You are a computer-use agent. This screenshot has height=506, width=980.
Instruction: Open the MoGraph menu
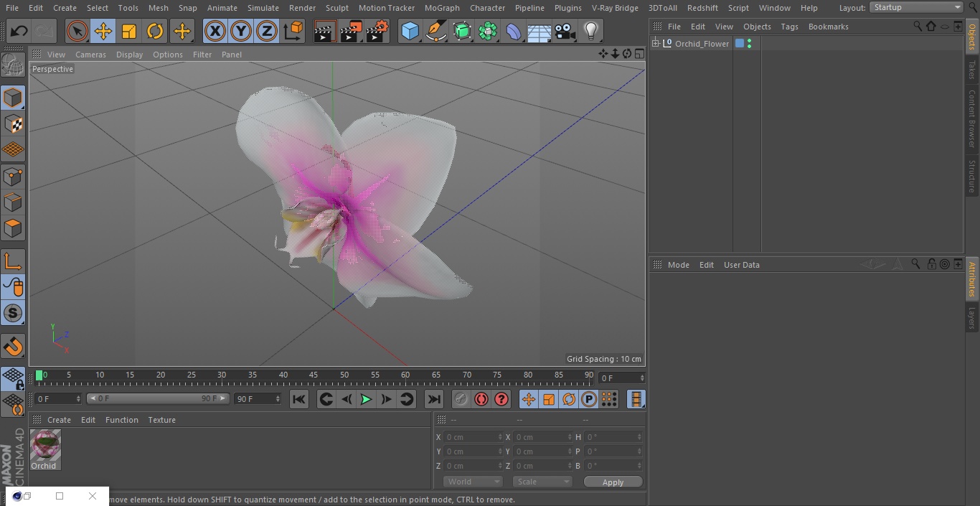coord(442,8)
